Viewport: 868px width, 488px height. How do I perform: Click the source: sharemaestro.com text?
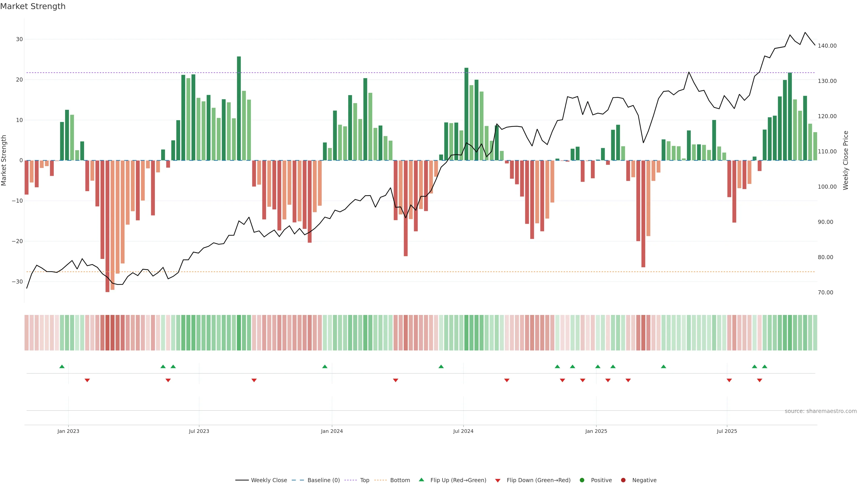821,411
